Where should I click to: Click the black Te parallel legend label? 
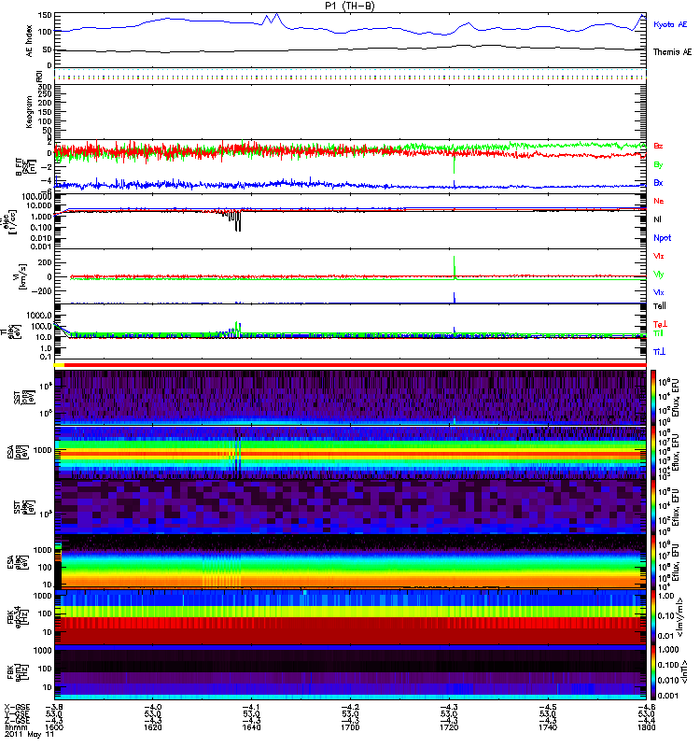point(660,306)
